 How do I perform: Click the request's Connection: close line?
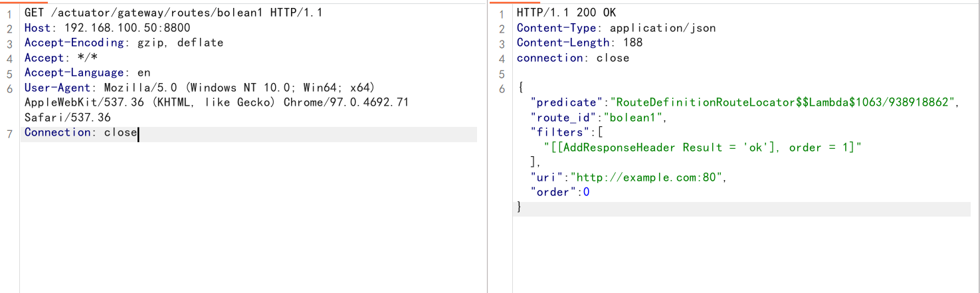coord(80,133)
